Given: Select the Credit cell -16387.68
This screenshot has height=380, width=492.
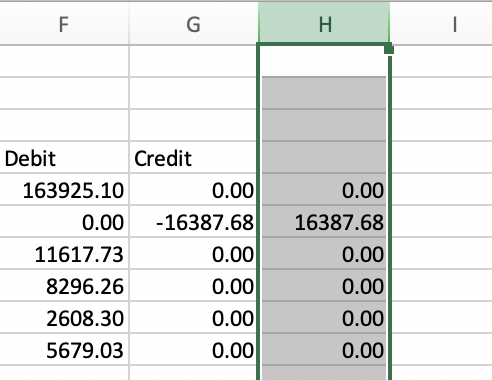Looking at the screenshot, I should click(x=193, y=221).
